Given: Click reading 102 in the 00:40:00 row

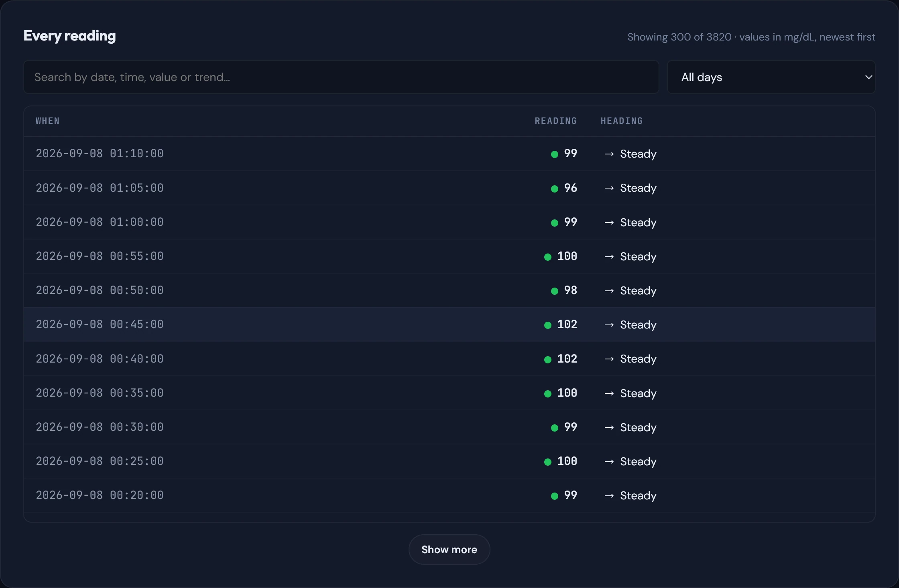Looking at the screenshot, I should pos(567,359).
